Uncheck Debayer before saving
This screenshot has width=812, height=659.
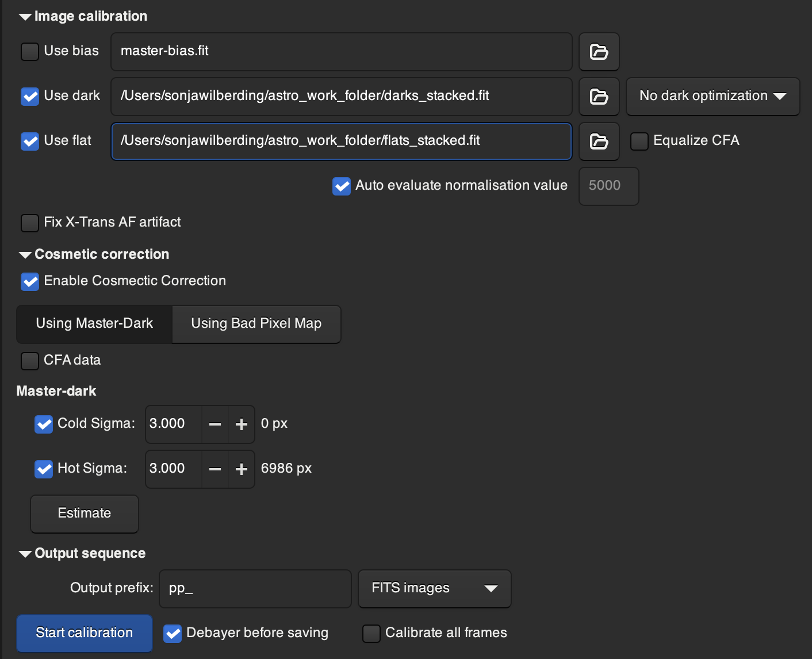click(x=173, y=634)
